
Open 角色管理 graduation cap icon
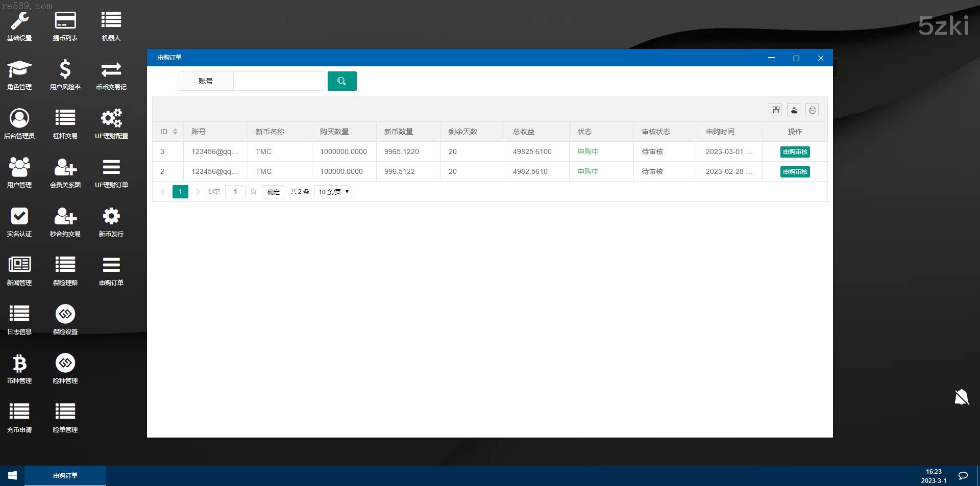coord(19,69)
